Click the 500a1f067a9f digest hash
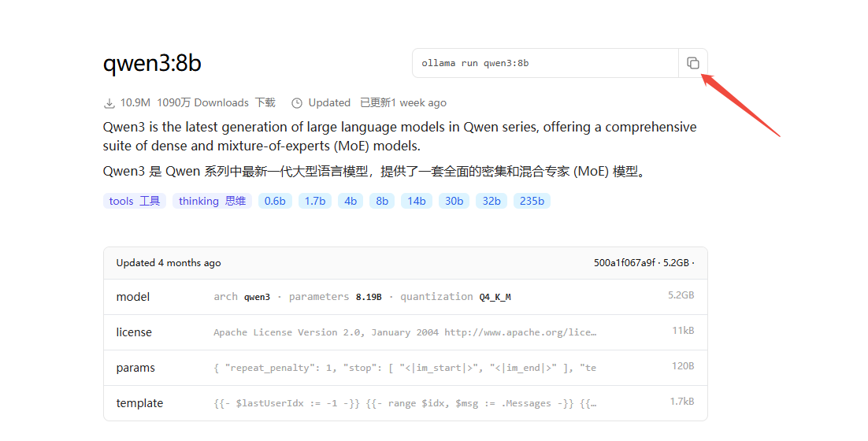868x441 pixels. coord(624,263)
